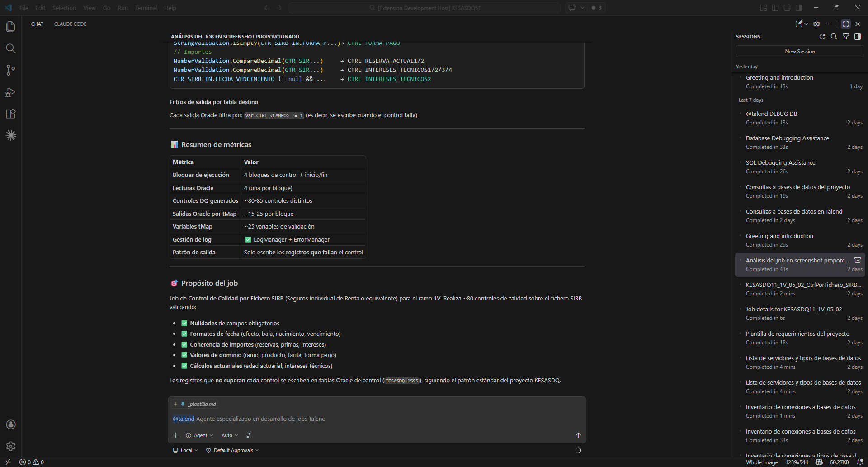Open the Auto model dropdown
The width and height of the screenshot is (868, 467).
click(230, 435)
